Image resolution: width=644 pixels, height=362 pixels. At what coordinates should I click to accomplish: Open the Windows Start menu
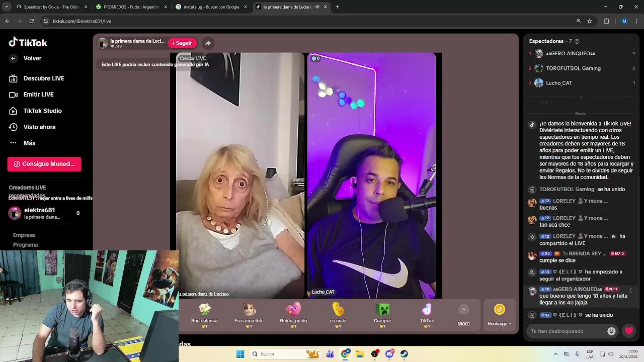(x=240, y=354)
